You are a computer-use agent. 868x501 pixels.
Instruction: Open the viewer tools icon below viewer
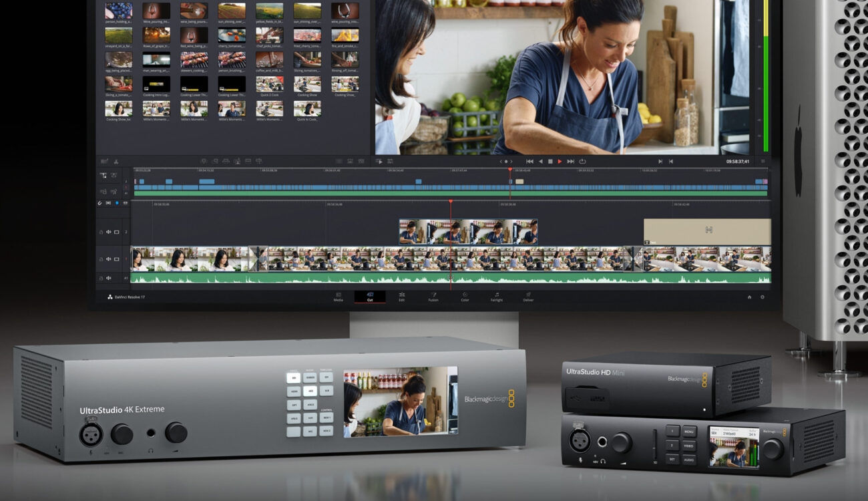pyautogui.click(x=391, y=161)
